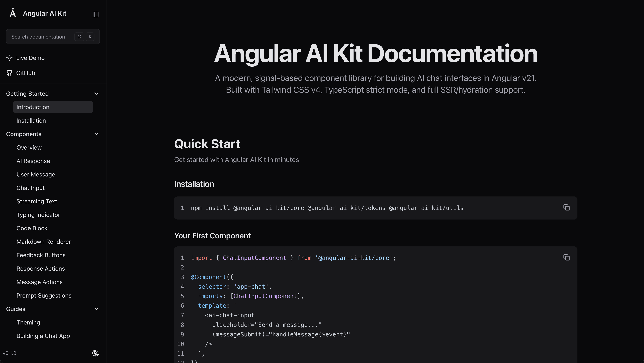Open the Theming guide

(x=28, y=322)
